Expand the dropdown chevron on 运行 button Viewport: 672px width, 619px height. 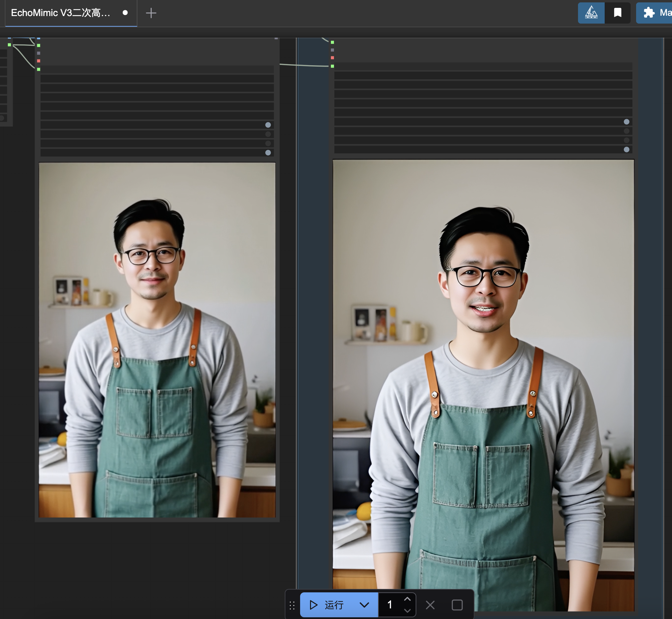coord(364,605)
